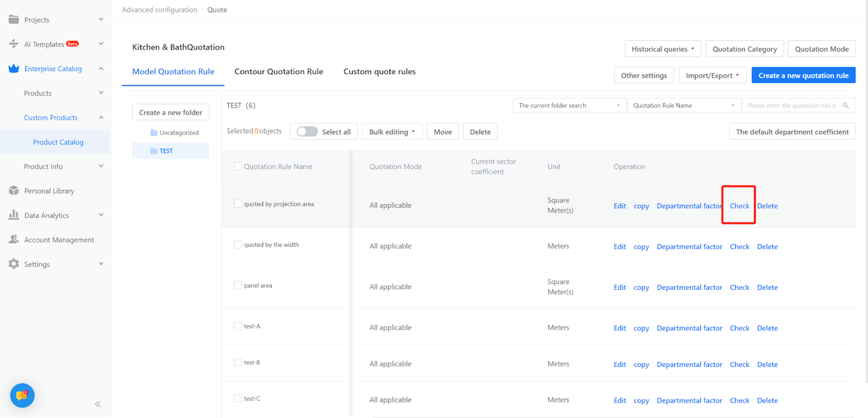Open the Import/Export dropdown menu
Viewport: 868px width, 418px height.
[x=712, y=75]
